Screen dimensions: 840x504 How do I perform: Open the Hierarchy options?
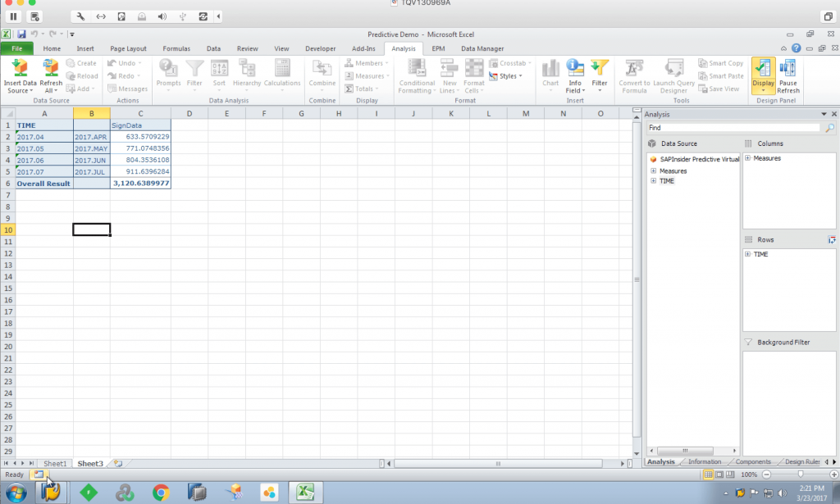(247, 73)
